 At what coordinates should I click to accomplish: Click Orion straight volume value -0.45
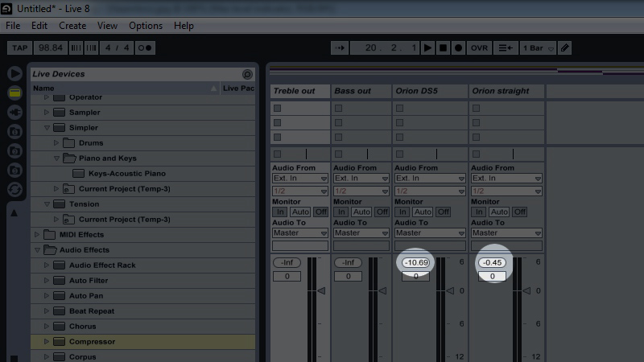[x=492, y=263]
